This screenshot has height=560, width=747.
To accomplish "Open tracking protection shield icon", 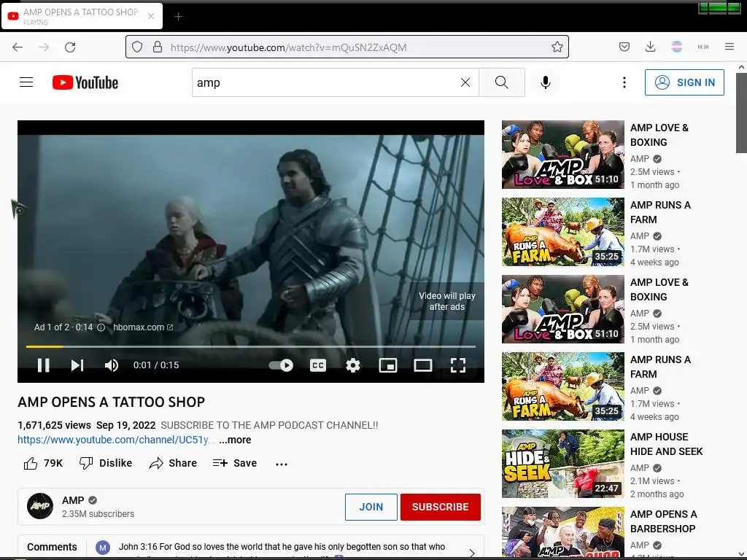I will click(x=137, y=47).
